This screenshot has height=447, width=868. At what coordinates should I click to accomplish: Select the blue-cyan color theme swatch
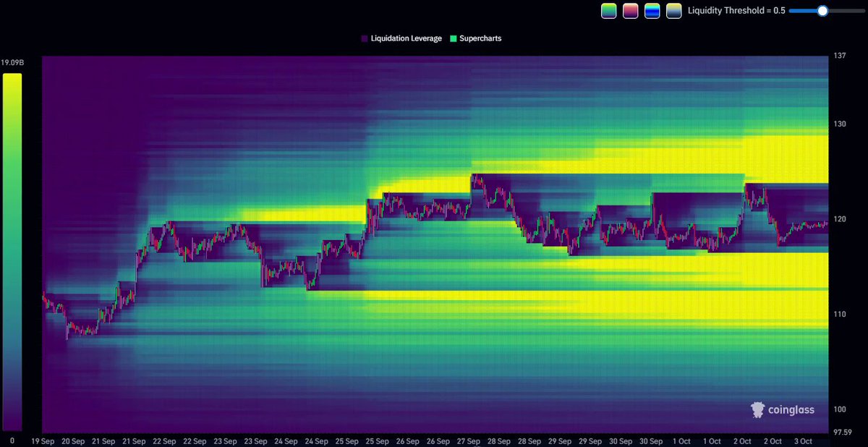[652, 11]
